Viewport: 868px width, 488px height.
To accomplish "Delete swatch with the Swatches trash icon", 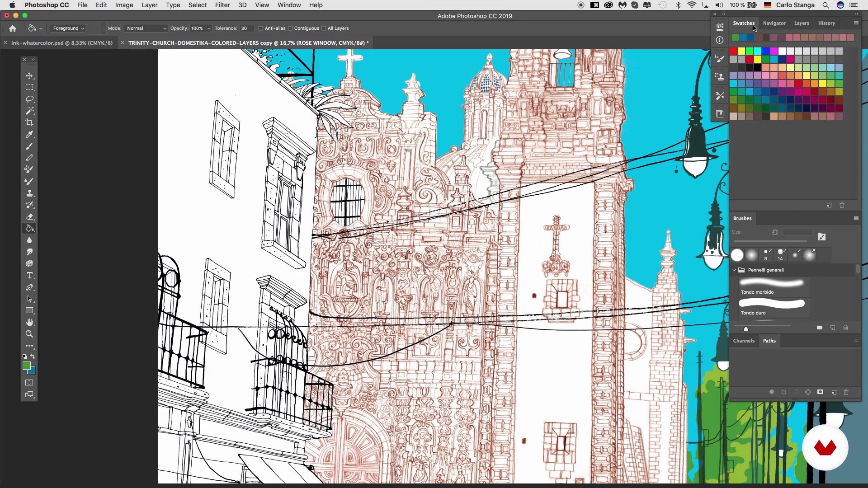I will tap(842, 206).
